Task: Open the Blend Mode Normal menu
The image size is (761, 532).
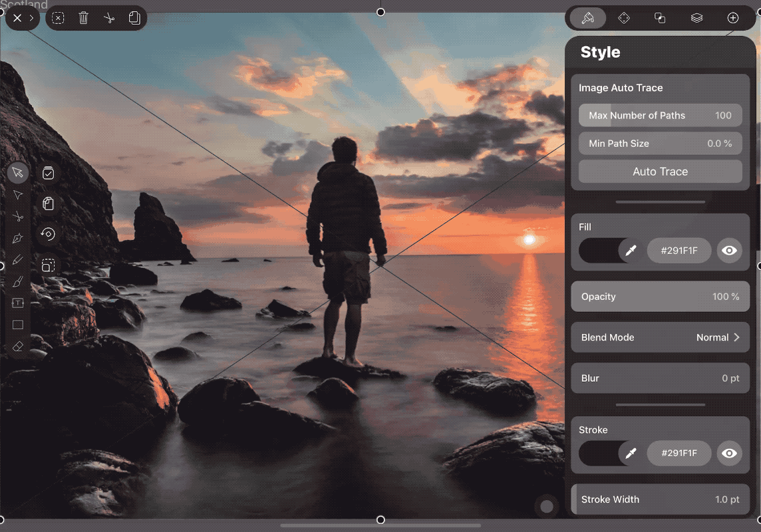Action: [660, 337]
